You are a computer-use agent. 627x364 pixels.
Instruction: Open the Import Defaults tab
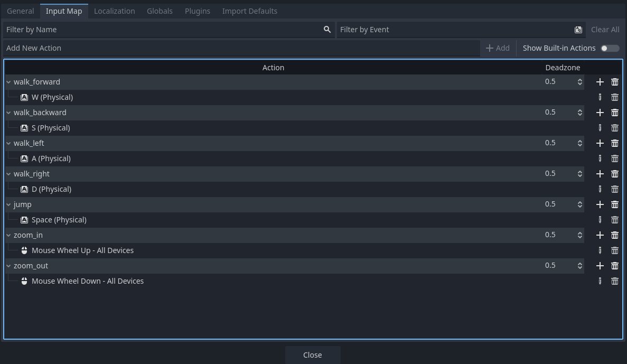249,11
